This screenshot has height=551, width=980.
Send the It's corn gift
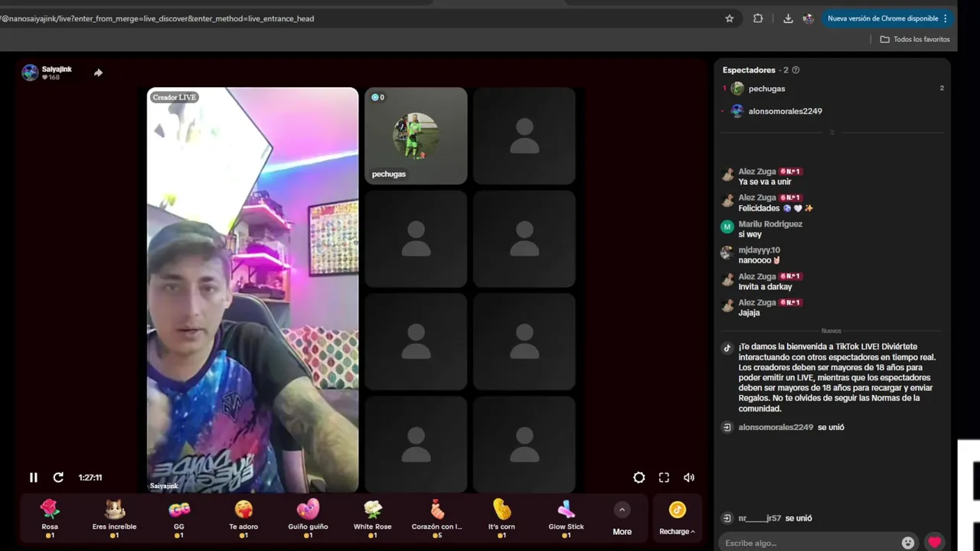(x=501, y=518)
